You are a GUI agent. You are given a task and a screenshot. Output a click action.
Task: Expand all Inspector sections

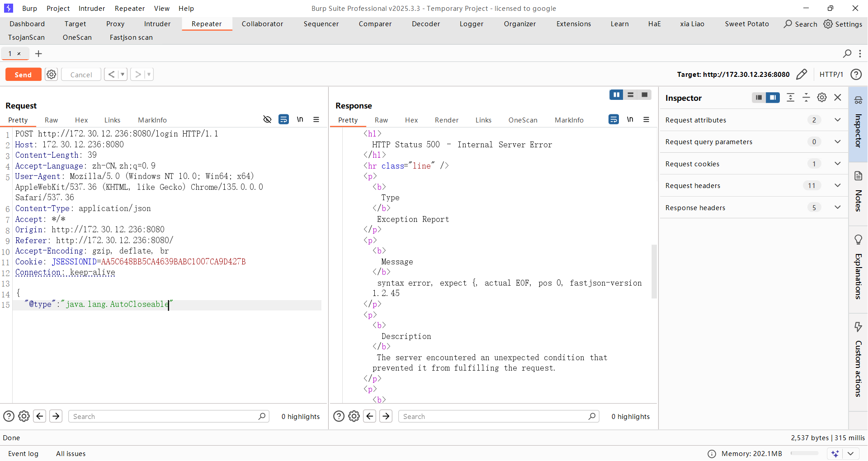(790, 98)
